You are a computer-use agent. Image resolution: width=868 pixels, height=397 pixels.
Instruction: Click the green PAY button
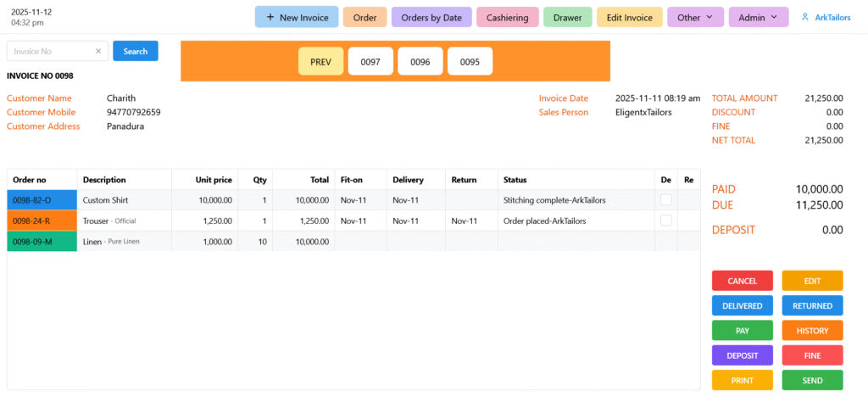[742, 330]
